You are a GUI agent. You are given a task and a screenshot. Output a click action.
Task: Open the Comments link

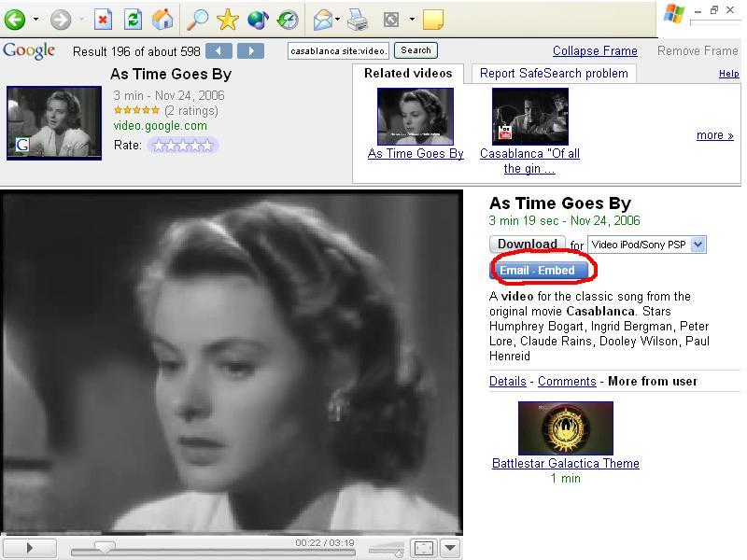pyautogui.click(x=567, y=382)
